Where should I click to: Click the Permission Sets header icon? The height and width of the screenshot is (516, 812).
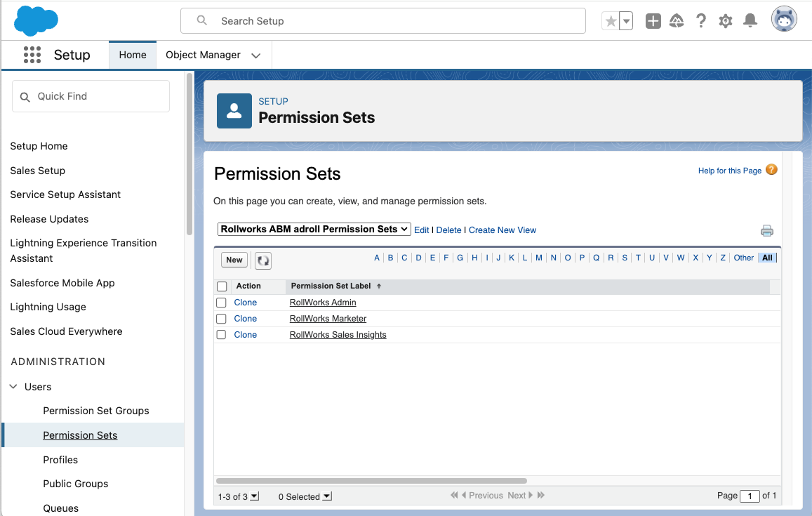point(234,111)
